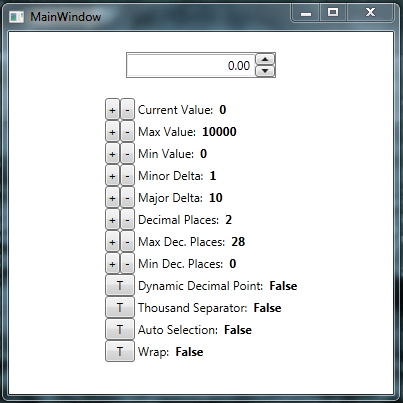Decrease Min Value using minus button

point(127,153)
